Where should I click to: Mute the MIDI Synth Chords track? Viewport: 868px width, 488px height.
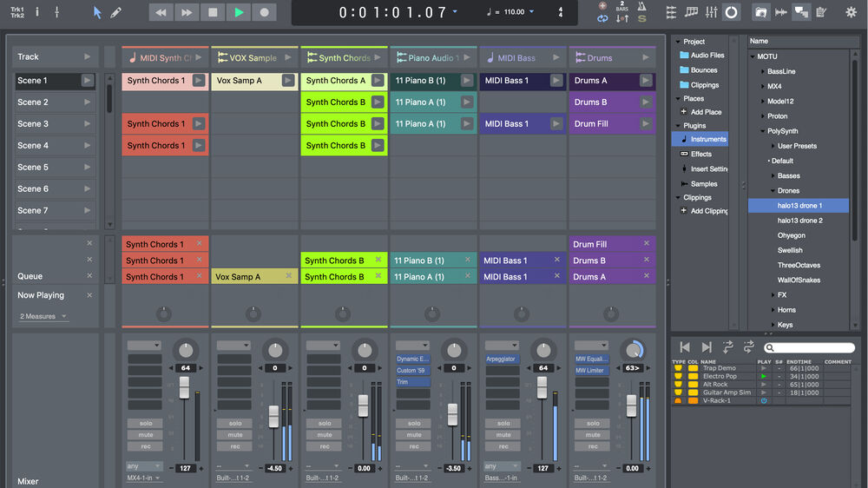coord(145,435)
